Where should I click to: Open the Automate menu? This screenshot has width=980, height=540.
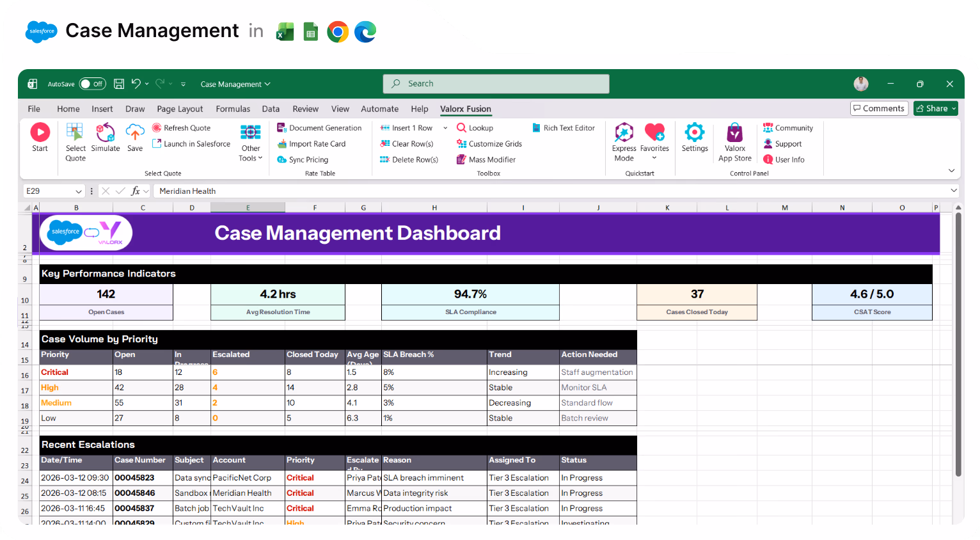379,109
